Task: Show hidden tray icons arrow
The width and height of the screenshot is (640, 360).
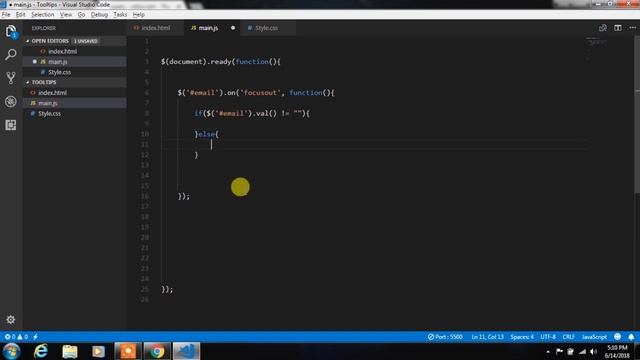Action: pos(548,351)
